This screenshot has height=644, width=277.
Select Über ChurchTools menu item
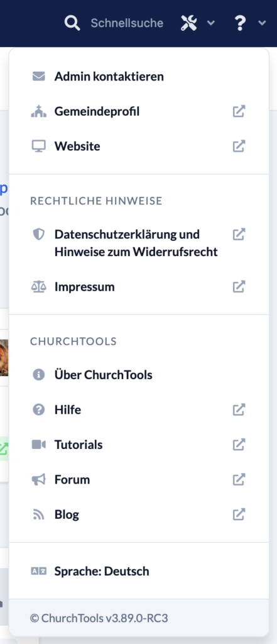click(x=139, y=375)
